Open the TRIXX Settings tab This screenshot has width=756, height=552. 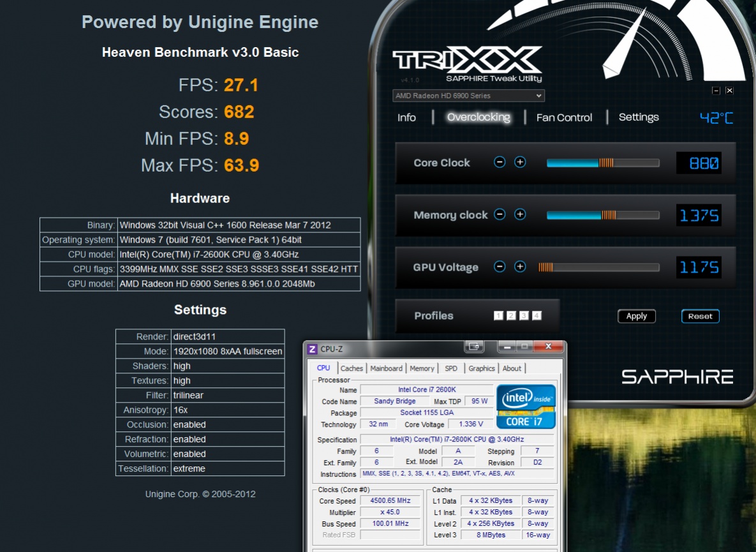(639, 117)
